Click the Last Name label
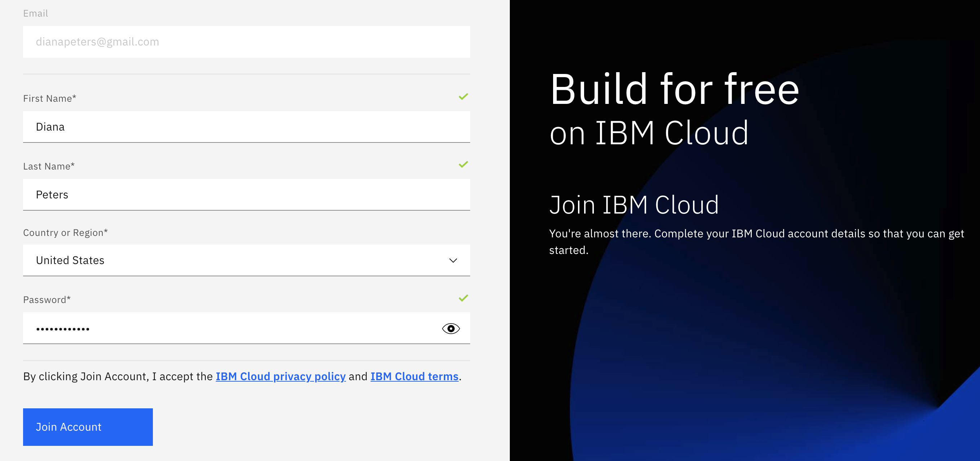 (x=49, y=166)
